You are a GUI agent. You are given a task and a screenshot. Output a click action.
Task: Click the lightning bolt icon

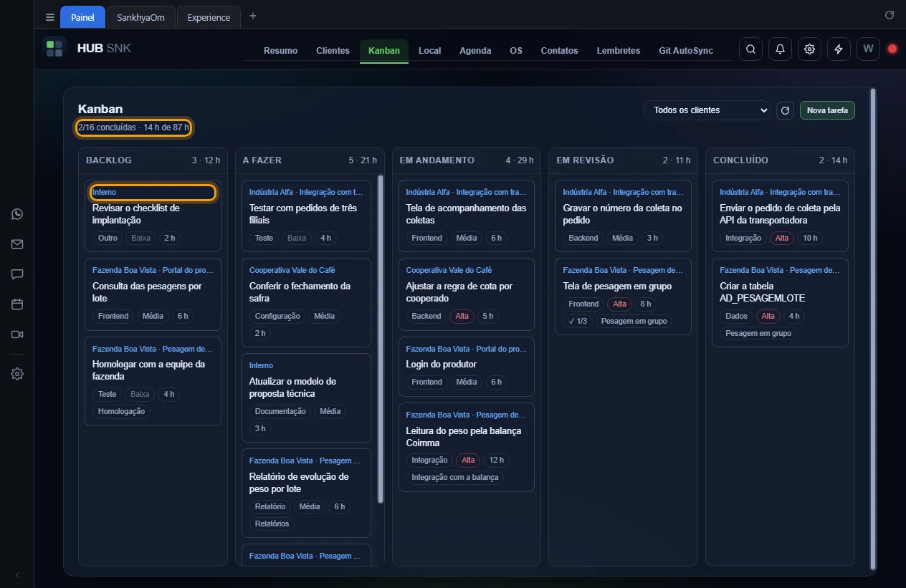tap(839, 49)
